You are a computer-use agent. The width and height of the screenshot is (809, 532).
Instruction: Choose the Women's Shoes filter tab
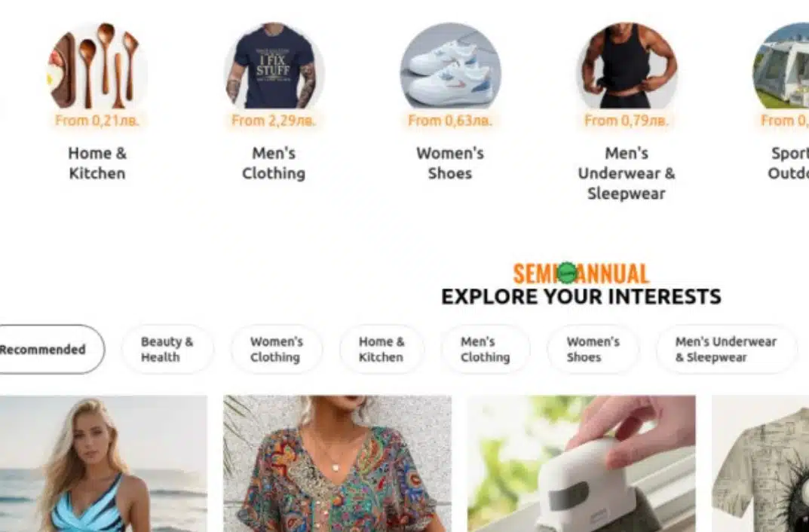tap(593, 349)
